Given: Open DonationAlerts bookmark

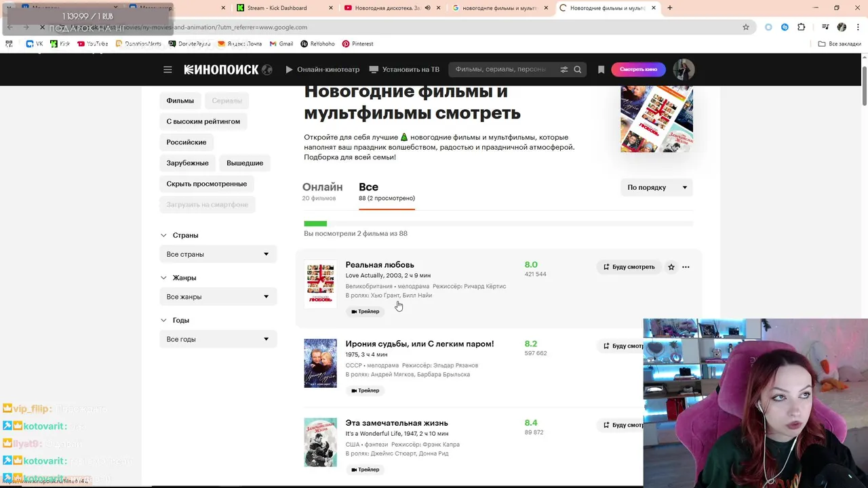Looking at the screenshot, I should 138,43.
